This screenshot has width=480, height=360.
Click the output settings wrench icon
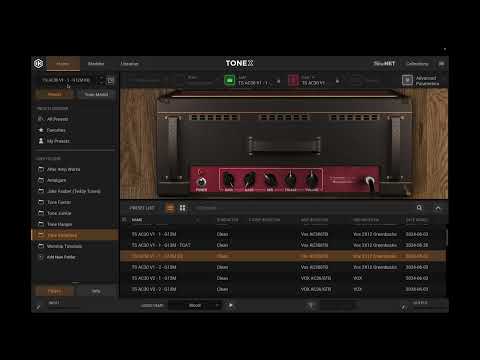point(404,307)
